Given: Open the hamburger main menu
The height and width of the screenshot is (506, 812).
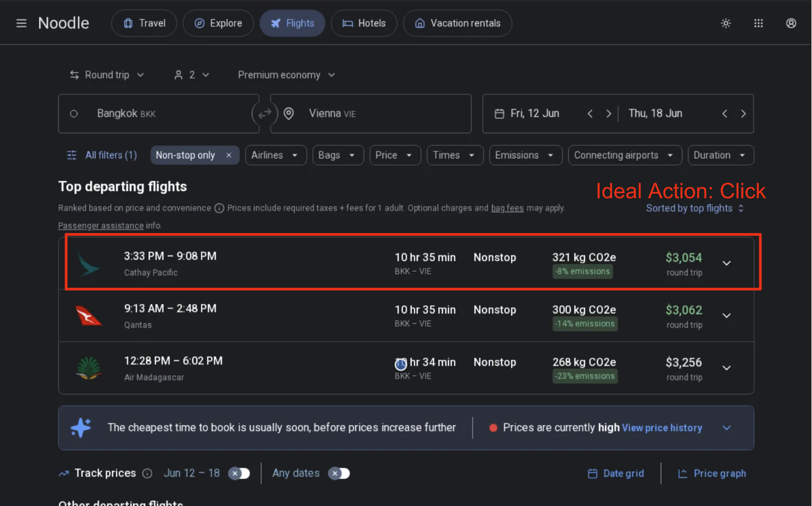Looking at the screenshot, I should click(21, 23).
